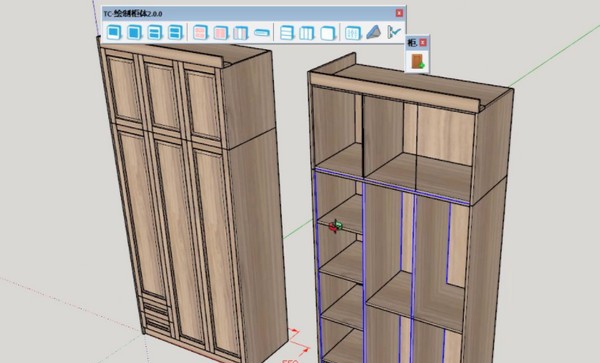Click the brown door with green plus icon

[417, 62]
